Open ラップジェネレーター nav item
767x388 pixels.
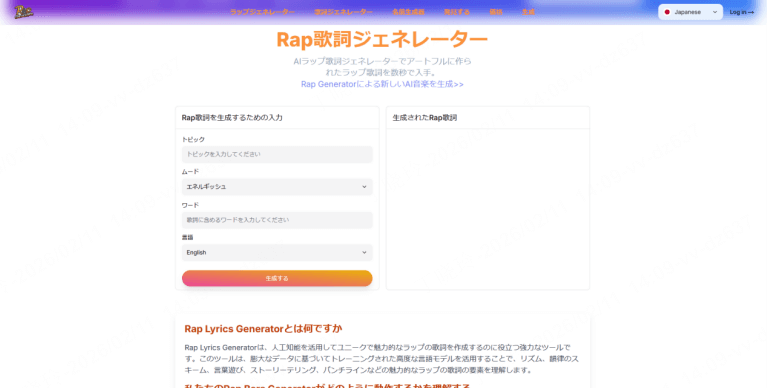pos(262,12)
